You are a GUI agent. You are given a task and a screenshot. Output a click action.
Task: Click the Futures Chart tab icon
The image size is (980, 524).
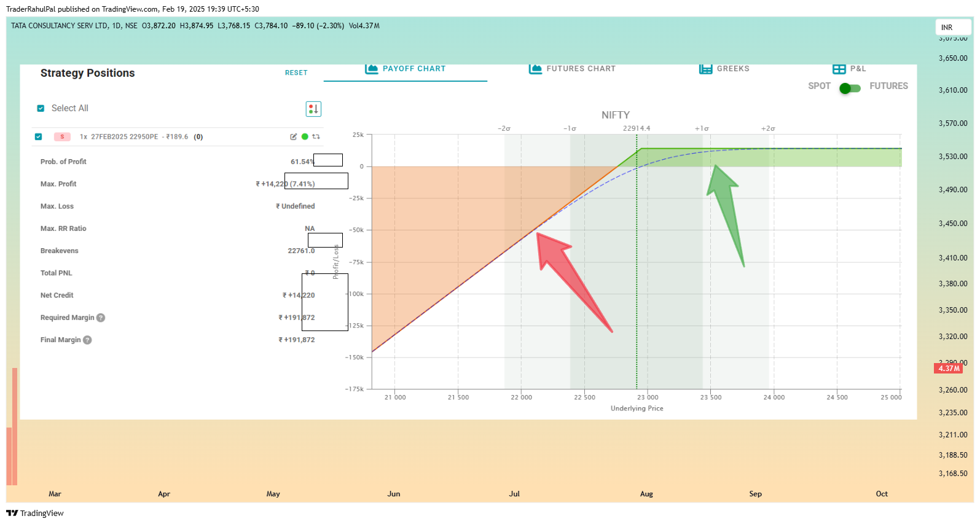tap(535, 69)
